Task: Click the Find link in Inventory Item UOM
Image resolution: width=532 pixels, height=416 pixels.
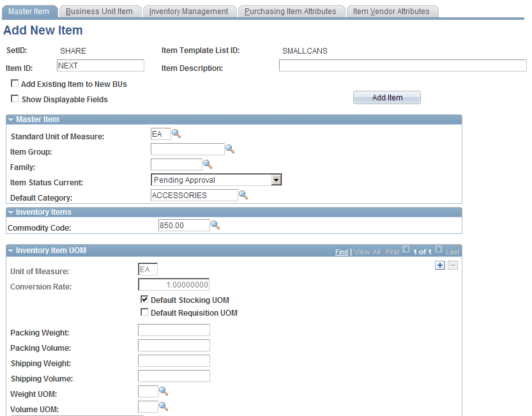Action: [x=342, y=251]
